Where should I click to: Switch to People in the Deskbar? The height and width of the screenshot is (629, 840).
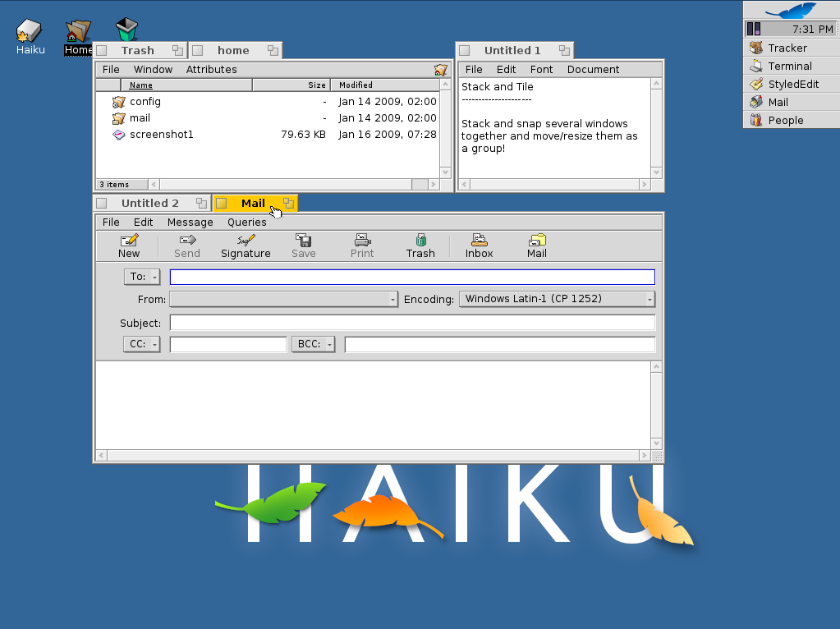click(792, 121)
